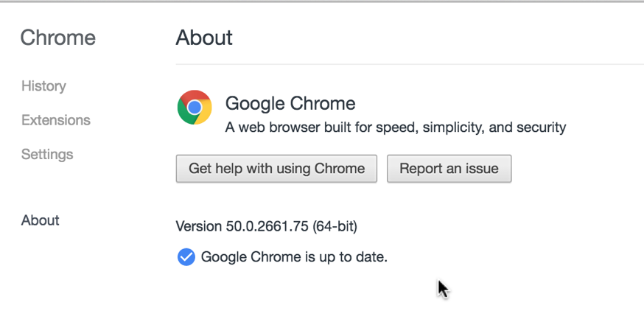Screen dimensions: 644x336
Task: Click the Report an issue button
Action: [449, 169]
